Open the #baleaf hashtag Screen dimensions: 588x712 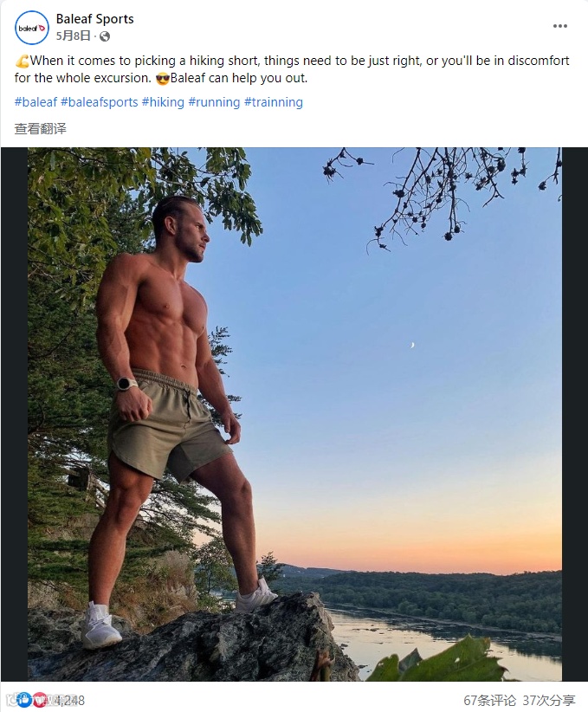click(x=36, y=102)
